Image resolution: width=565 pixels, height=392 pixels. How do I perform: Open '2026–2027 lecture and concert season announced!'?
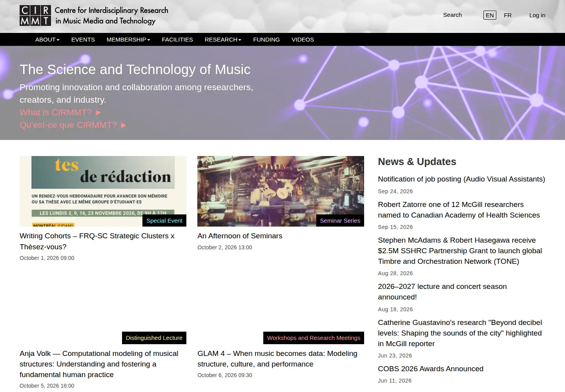click(x=442, y=292)
